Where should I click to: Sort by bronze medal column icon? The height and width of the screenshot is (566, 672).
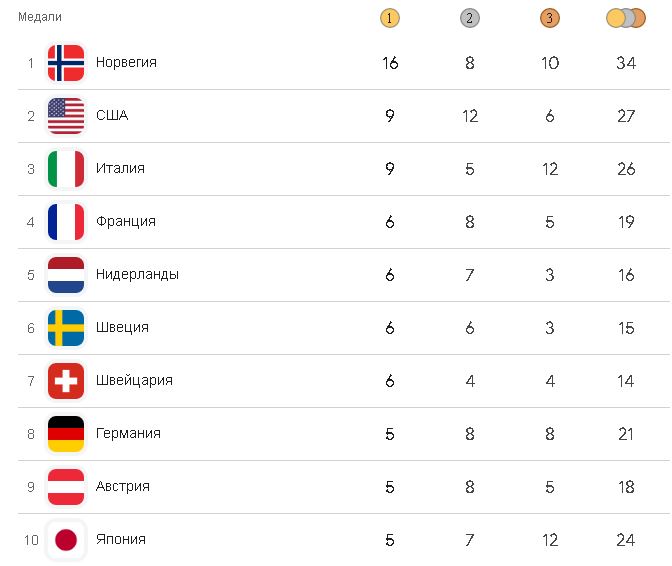point(550,18)
